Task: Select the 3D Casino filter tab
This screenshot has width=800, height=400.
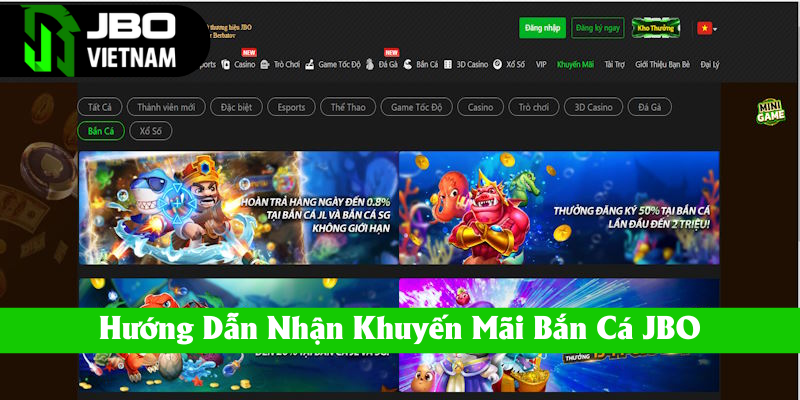Action: tap(593, 107)
